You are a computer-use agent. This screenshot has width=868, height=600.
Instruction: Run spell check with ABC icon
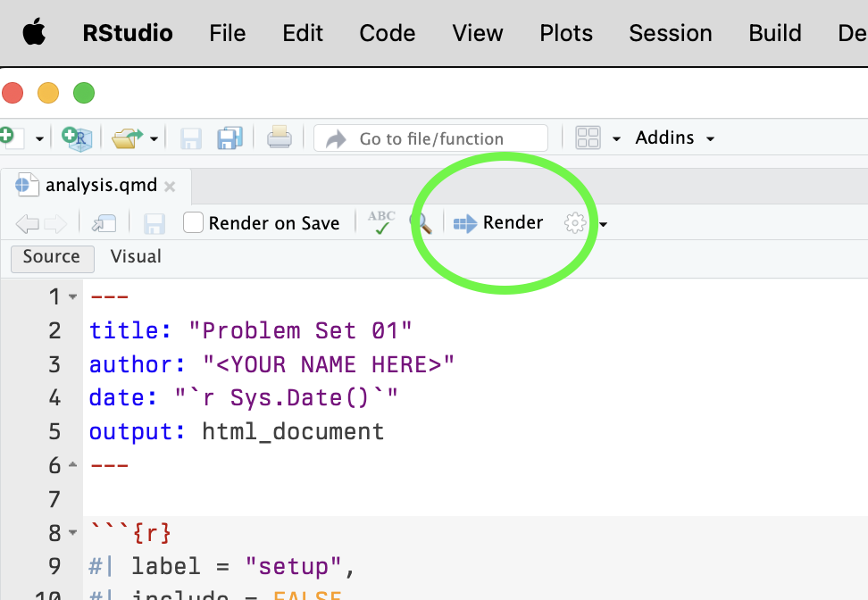point(381,222)
